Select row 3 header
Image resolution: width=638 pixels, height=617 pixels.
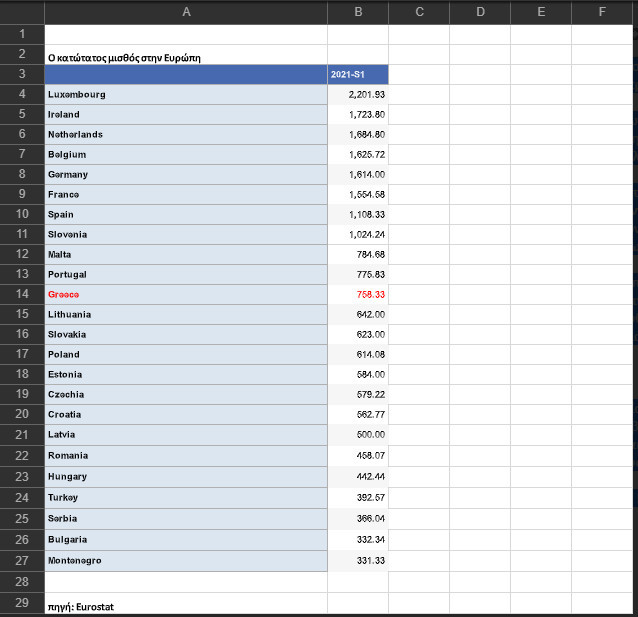click(x=22, y=74)
